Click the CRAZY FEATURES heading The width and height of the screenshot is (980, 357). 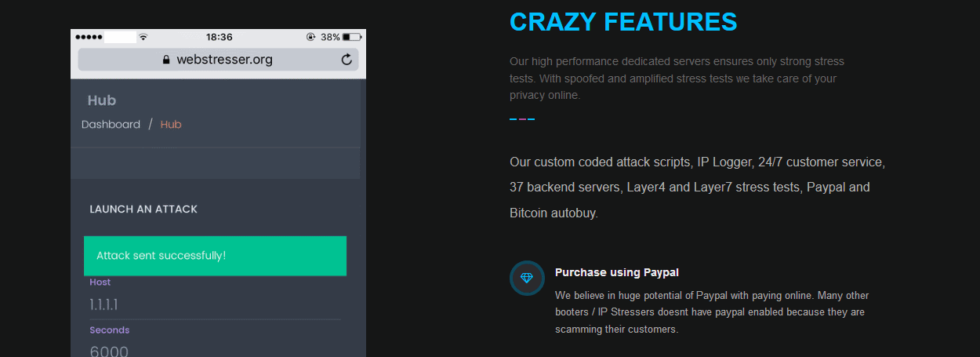pos(623,22)
